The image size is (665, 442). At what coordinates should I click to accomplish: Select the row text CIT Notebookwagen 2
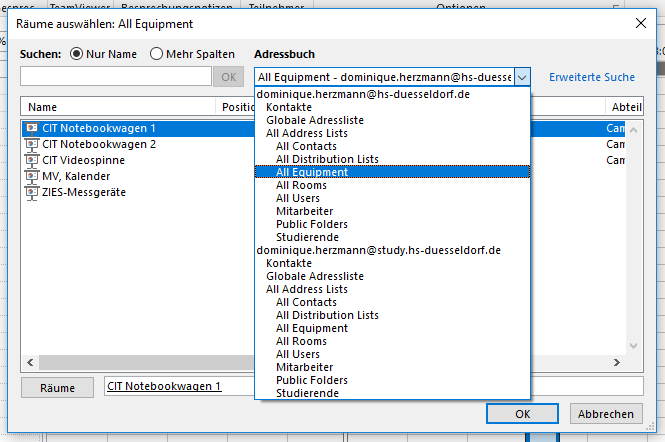coord(99,144)
